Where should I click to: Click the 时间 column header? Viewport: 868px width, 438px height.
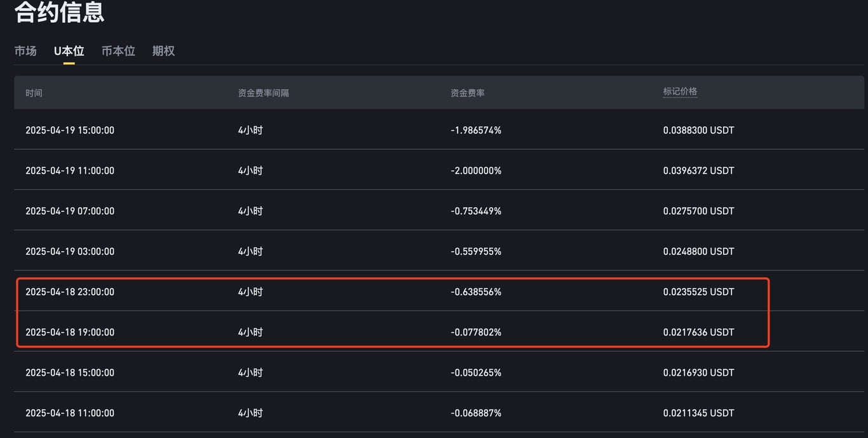34,93
